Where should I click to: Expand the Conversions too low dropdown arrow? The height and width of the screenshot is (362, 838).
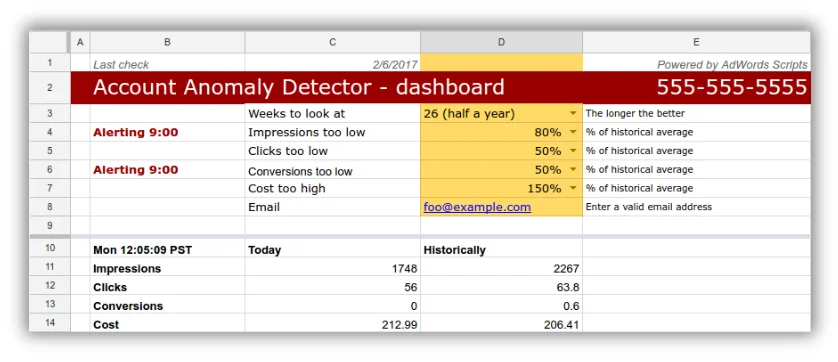coord(573,170)
